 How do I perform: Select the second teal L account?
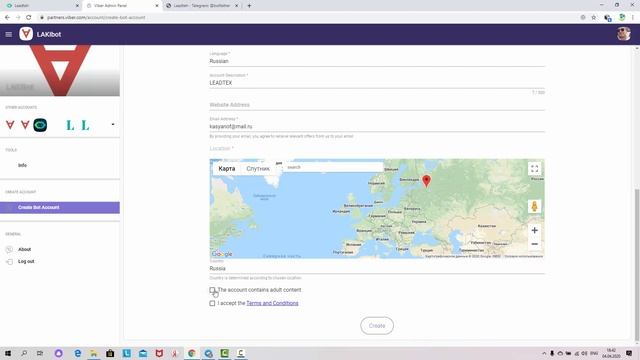pos(85,125)
